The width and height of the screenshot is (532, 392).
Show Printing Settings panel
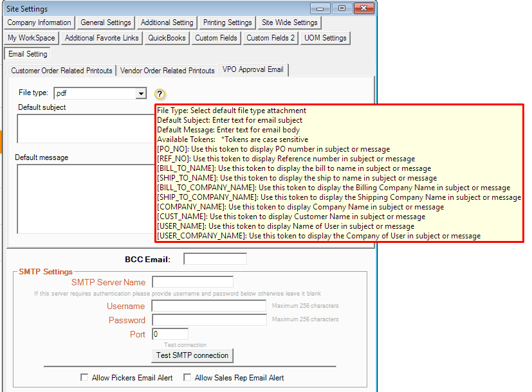227,22
